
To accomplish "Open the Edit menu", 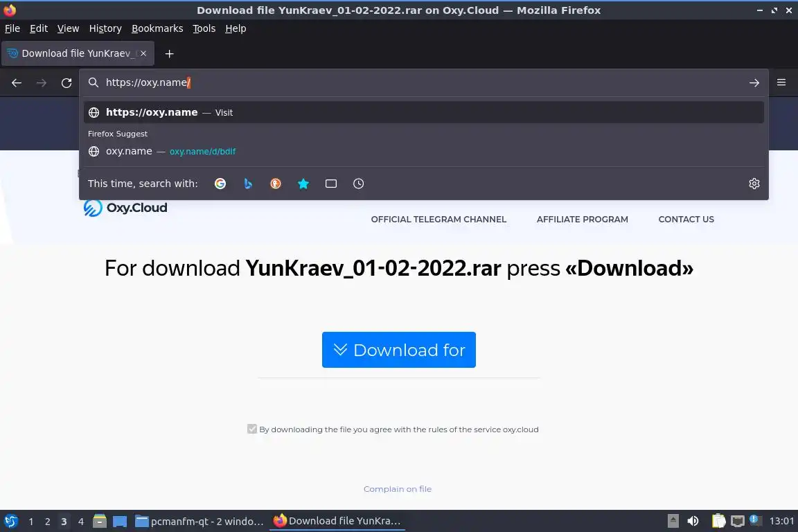I will click(x=39, y=28).
